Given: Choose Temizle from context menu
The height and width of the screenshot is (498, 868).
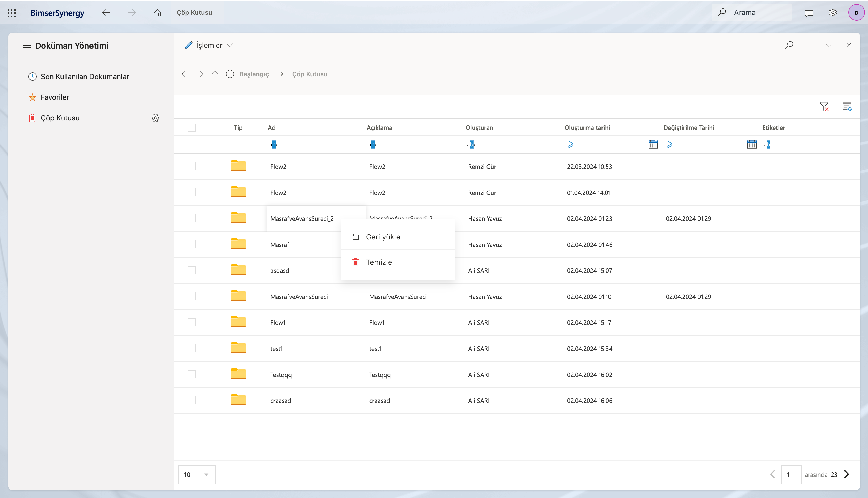Looking at the screenshot, I should point(398,262).
